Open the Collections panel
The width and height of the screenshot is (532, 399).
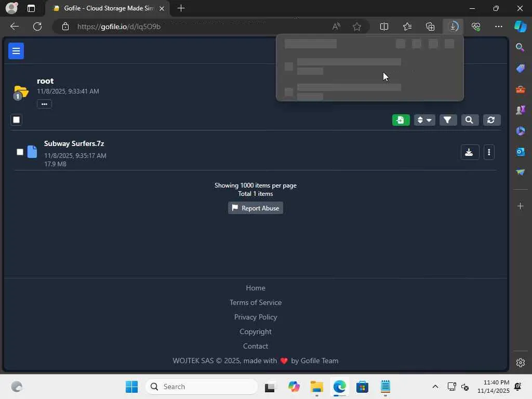(x=430, y=26)
